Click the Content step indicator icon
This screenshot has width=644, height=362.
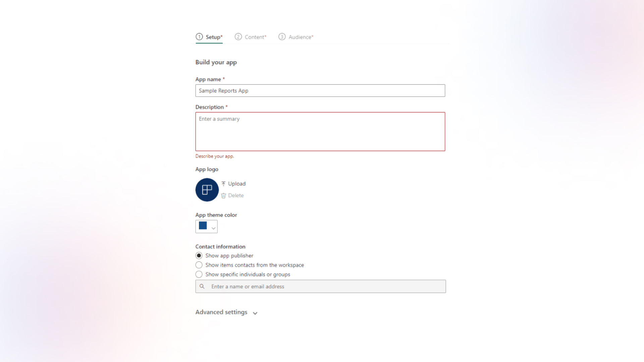pos(238,37)
